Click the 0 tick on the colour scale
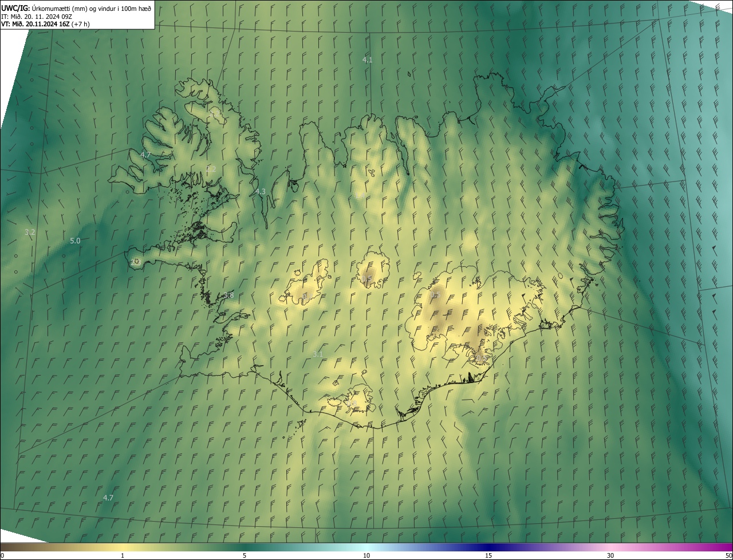The image size is (733, 560). [2, 555]
